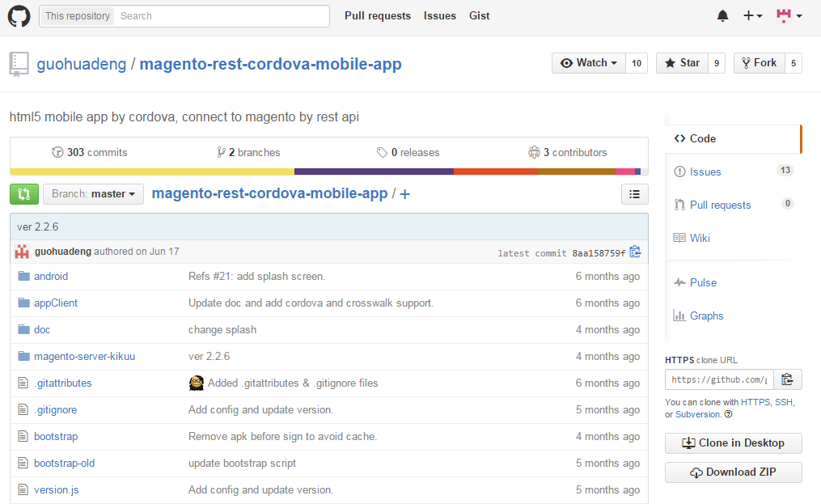Open commit hash 8aa158759f
Screen dimensions: 821x504
pyautogui.click(x=599, y=253)
